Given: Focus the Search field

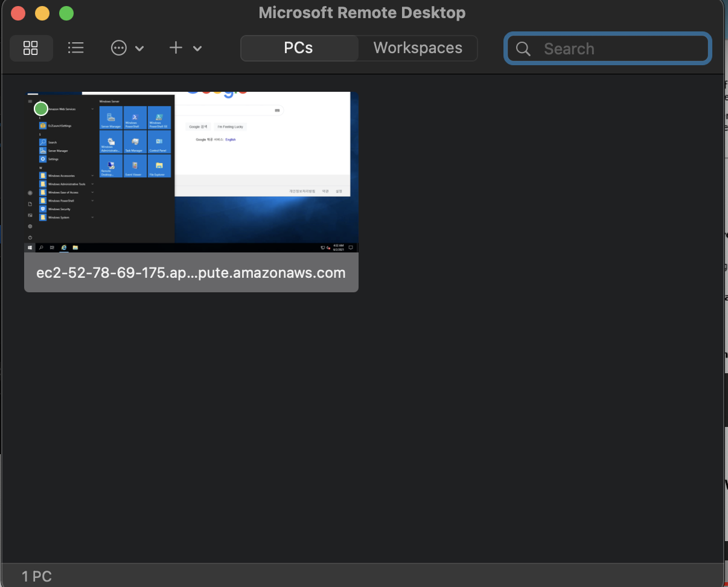Looking at the screenshot, I should [x=608, y=48].
